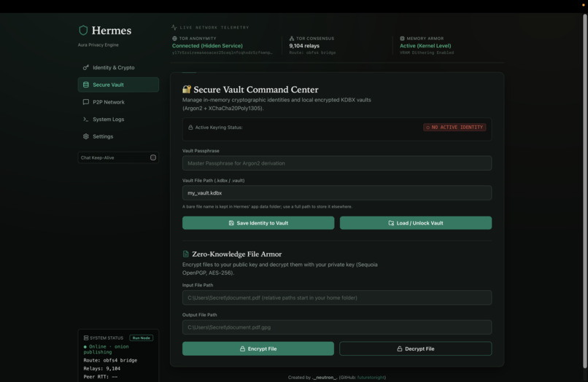
Task: Click the chat bubble icon beside P2P Network
Action: click(86, 102)
